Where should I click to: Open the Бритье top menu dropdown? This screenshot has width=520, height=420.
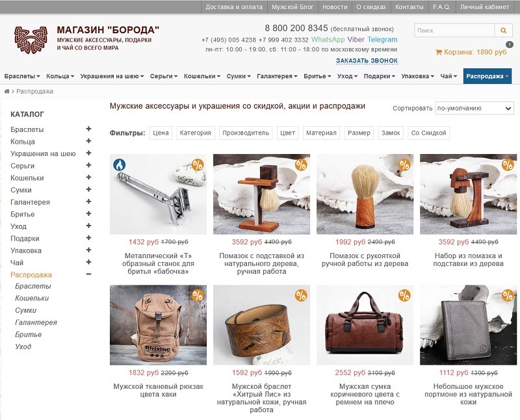pos(317,76)
